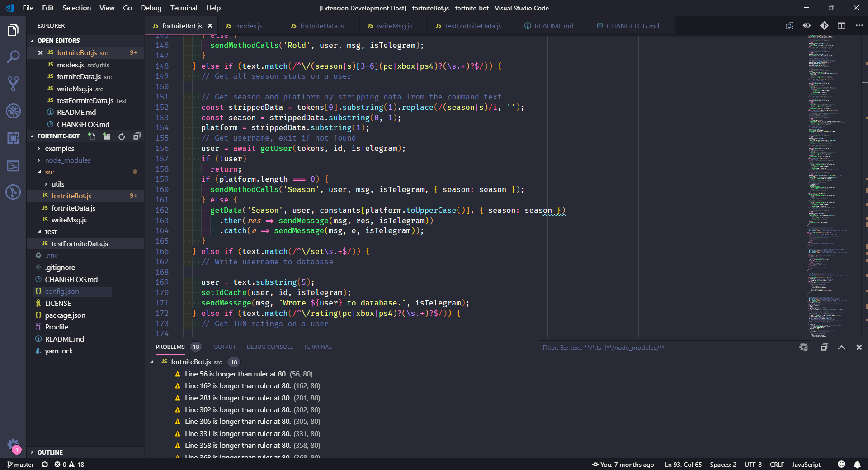Click the CRLF end of line button
Image resolution: width=868 pixels, height=470 pixels.
(x=777, y=465)
